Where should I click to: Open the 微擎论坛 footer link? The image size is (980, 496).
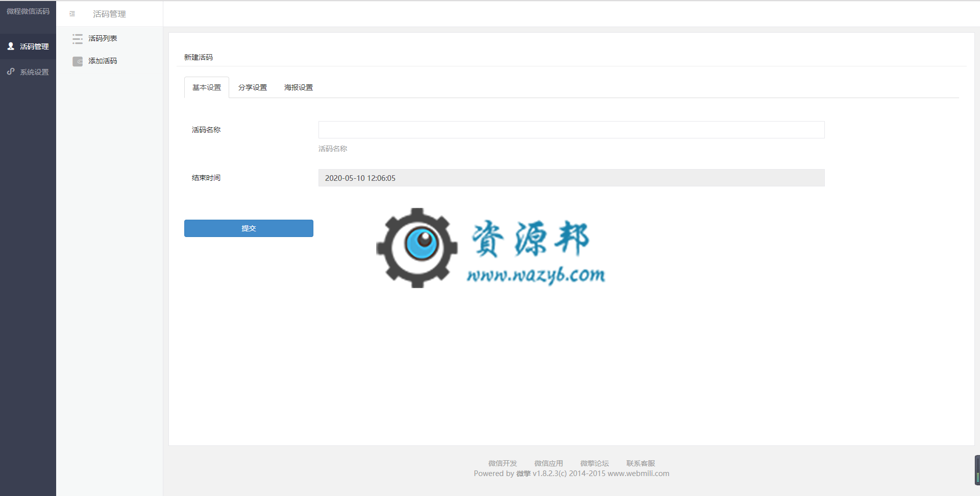595,463
